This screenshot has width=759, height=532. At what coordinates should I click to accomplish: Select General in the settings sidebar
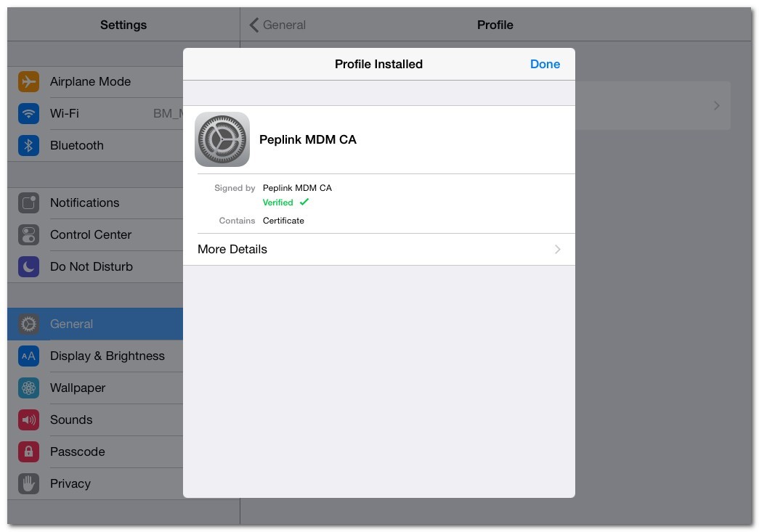coord(71,324)
